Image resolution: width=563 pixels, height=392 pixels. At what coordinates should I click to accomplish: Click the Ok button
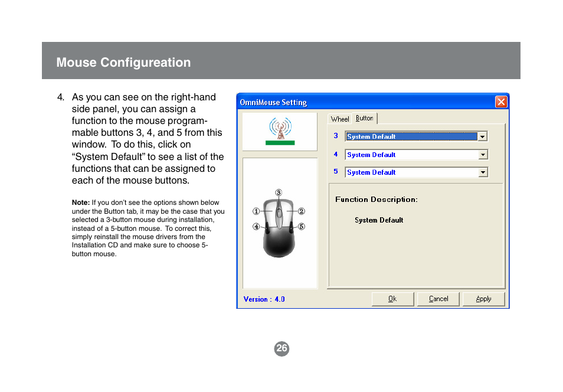point(392,299)
